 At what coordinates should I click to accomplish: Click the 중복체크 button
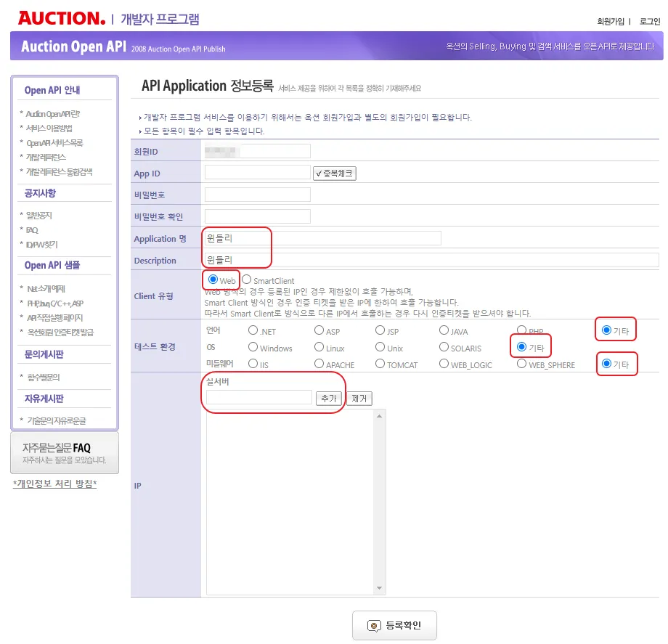(335, 174)
